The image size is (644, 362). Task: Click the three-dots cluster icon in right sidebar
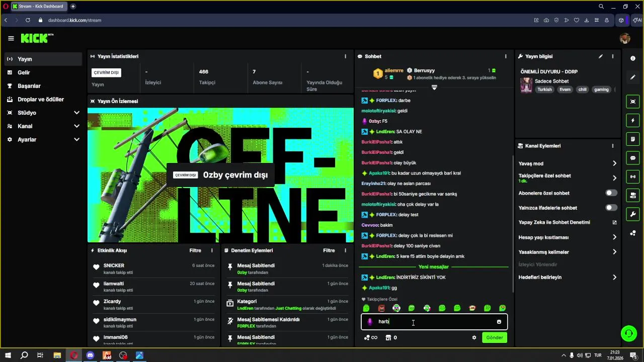pos(633,233)
